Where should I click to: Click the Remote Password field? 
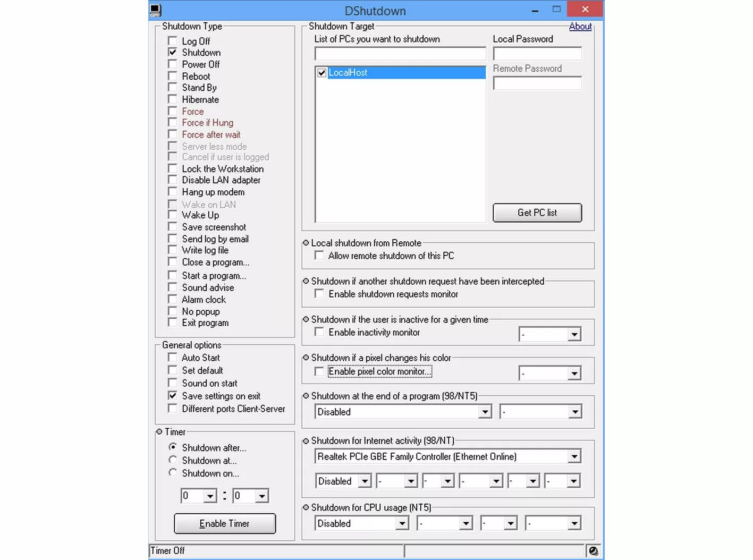click(x=537, y=83)
